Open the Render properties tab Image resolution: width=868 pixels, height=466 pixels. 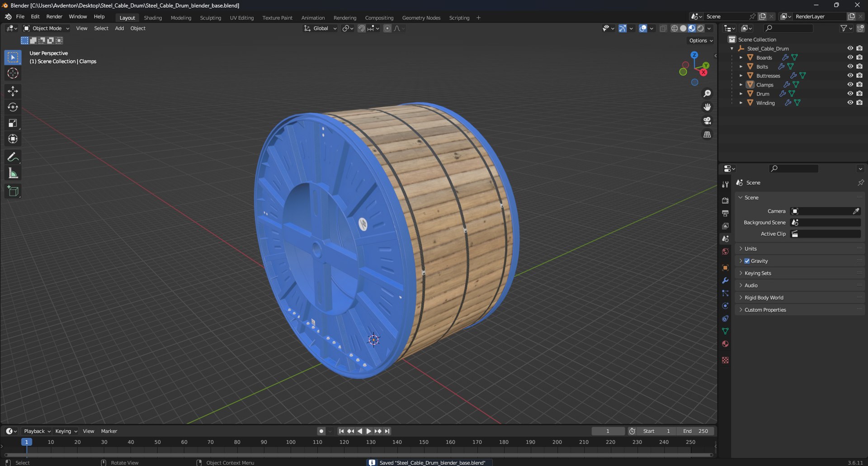[x=725, y=200]
